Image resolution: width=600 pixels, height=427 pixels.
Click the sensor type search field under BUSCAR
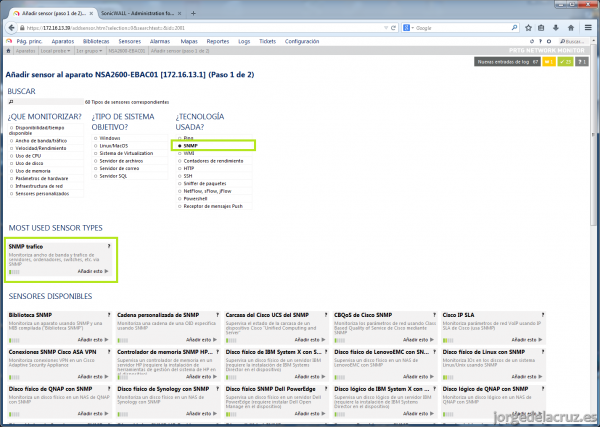pyautogui.click(x=46, y=102)
